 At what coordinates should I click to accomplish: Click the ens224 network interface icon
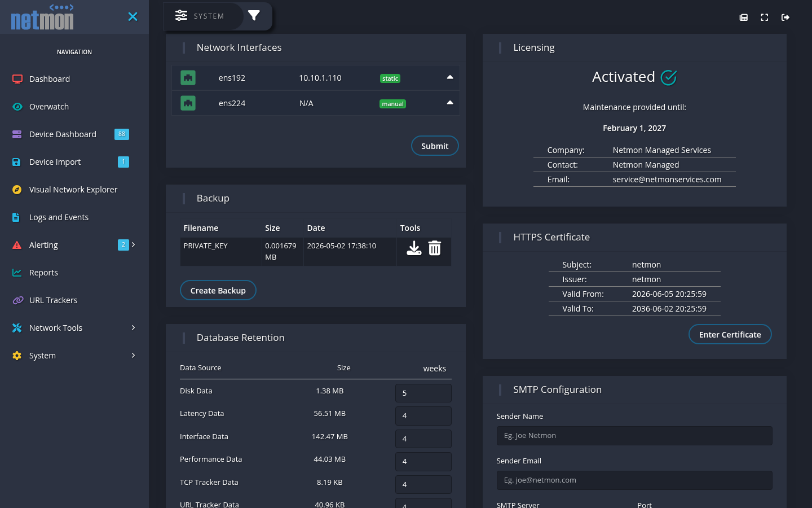coord(188,103)
